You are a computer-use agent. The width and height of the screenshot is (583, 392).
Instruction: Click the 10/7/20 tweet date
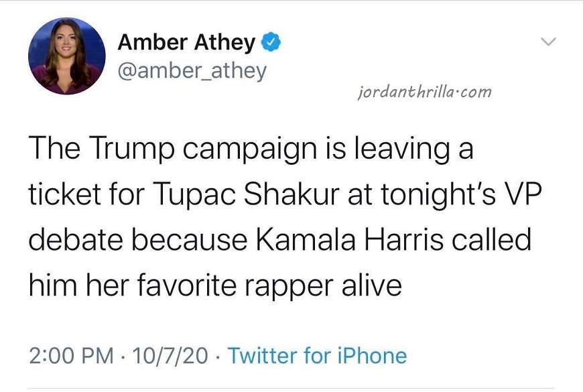click(170, 355)
